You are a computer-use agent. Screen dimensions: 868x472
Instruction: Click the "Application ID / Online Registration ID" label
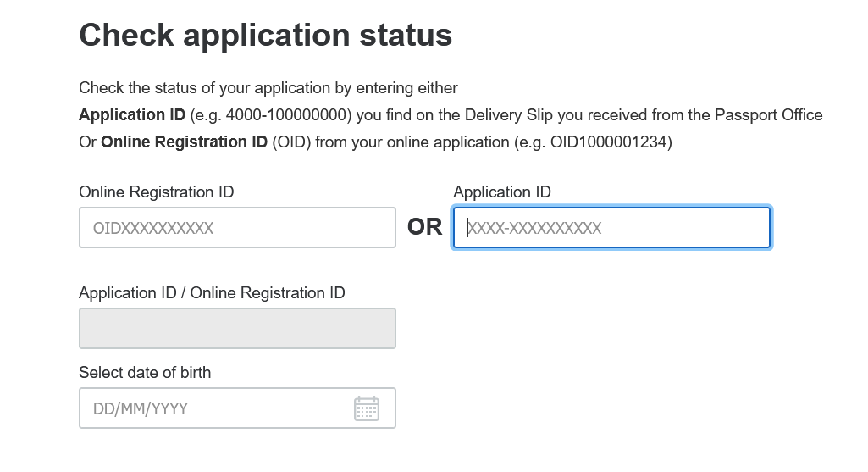click(212, 293)
